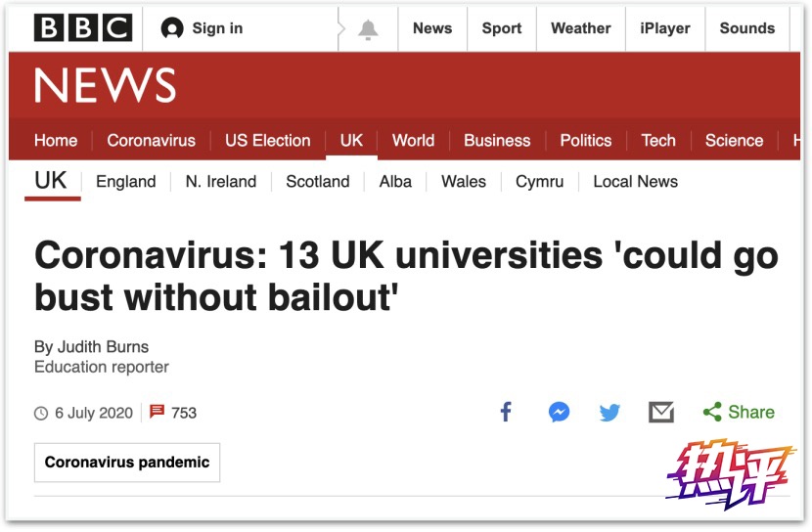Click the Coronavirus pandemic topic tag
This screenshot has height=532, width=812.
127,463
